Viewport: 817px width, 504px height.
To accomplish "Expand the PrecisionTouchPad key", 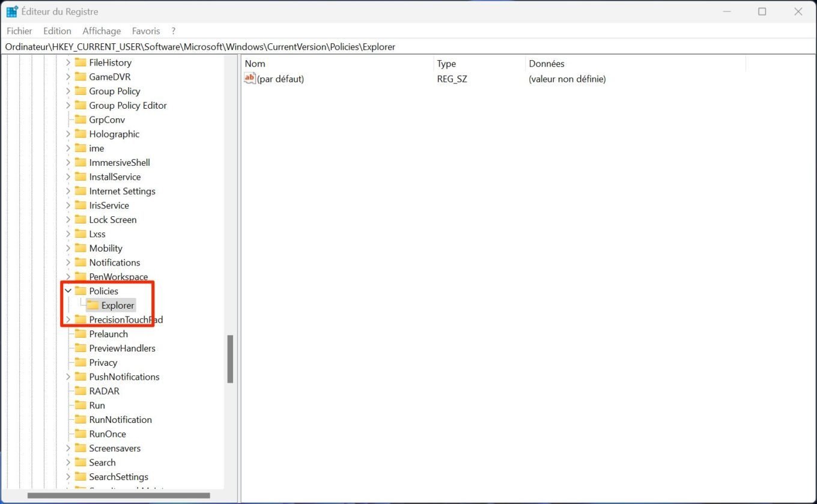I will pyautogui.click(x=68, y=320).
